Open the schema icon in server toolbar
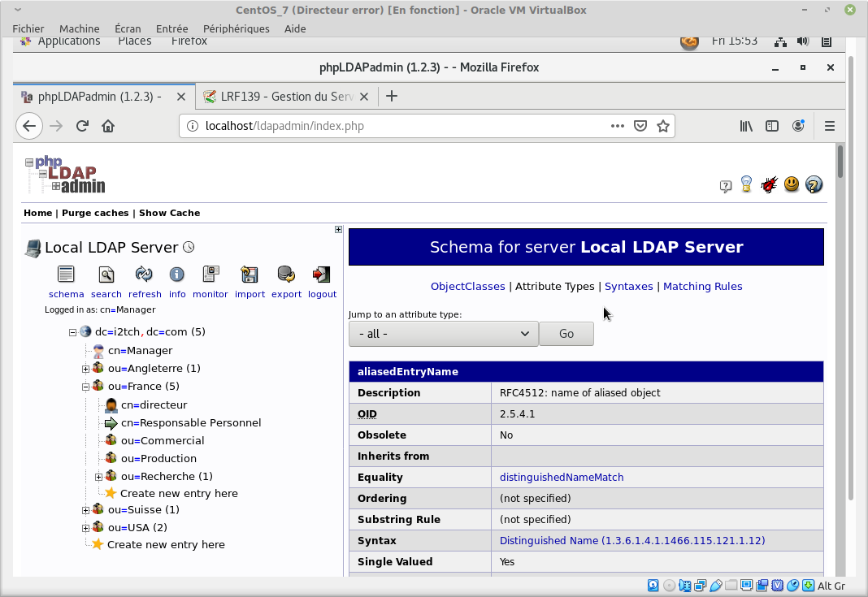 click(x=66, y=275)
